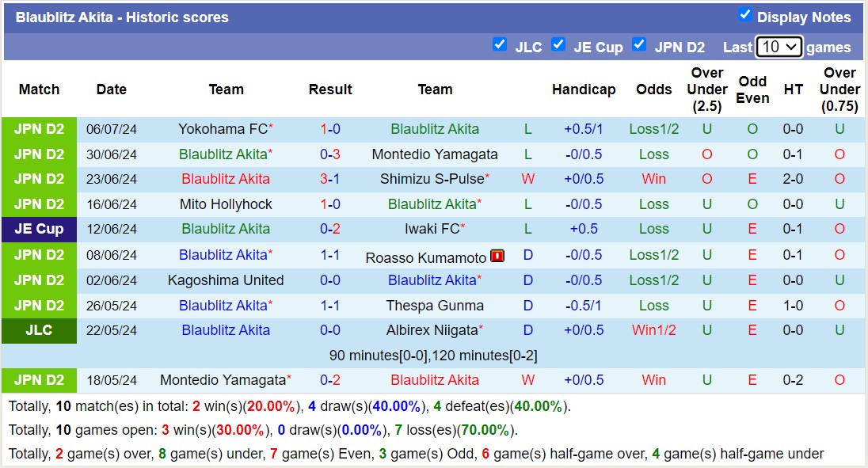Toggle the Display Notes checkbox
868x468 pixels.
(744, 14)
